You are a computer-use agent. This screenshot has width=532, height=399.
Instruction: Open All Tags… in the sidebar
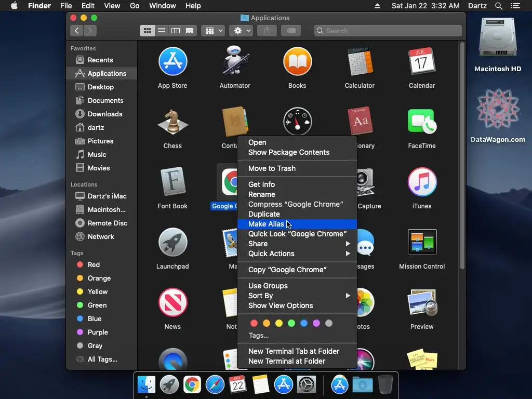(x=102, y=360)
